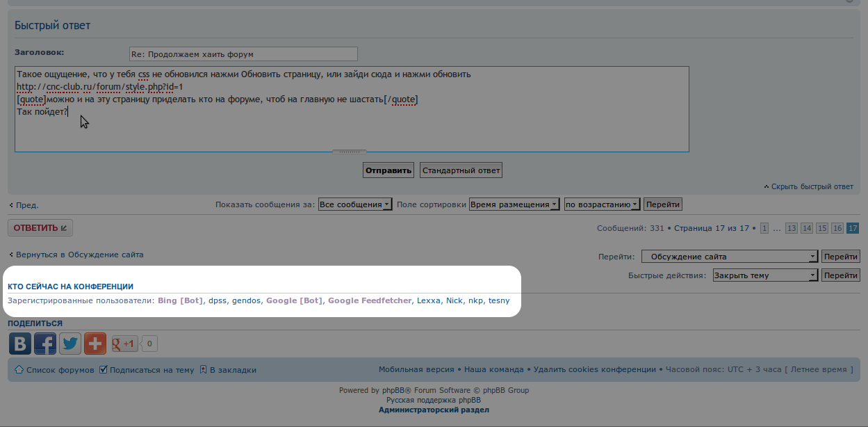868x427 pixels.
Task: Click the forum list home icon
Action: click(19, 369)
